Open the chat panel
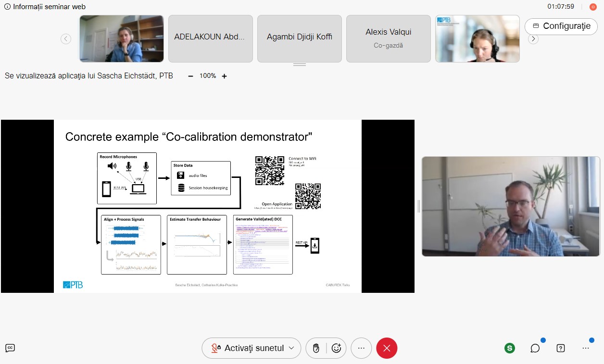 (x=535, y=348)
